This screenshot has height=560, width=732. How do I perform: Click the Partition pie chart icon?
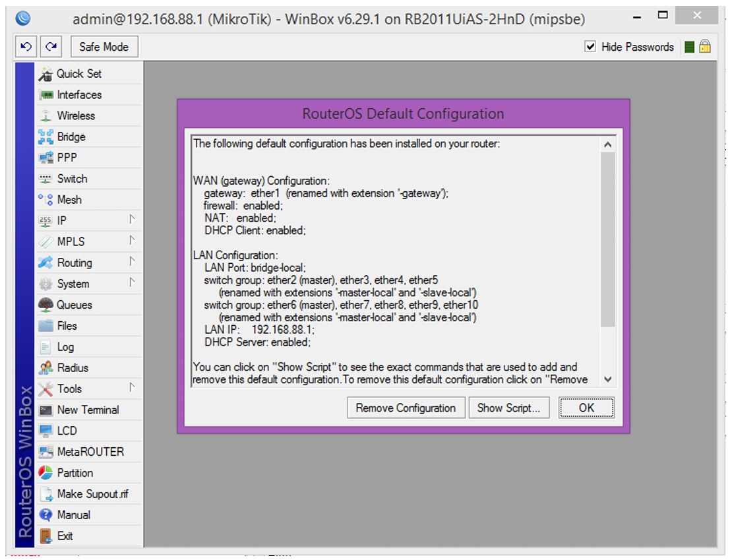click(46, 473)
